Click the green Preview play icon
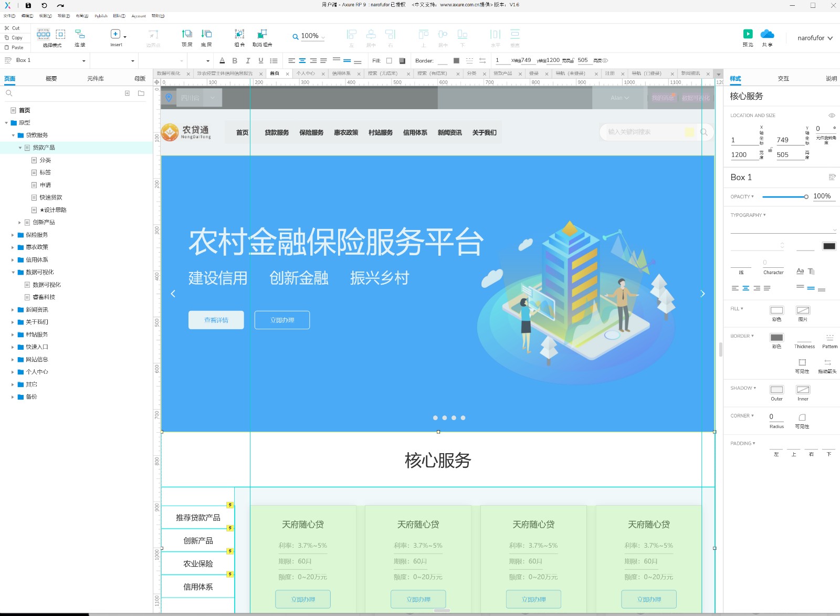 pos(748,34)
